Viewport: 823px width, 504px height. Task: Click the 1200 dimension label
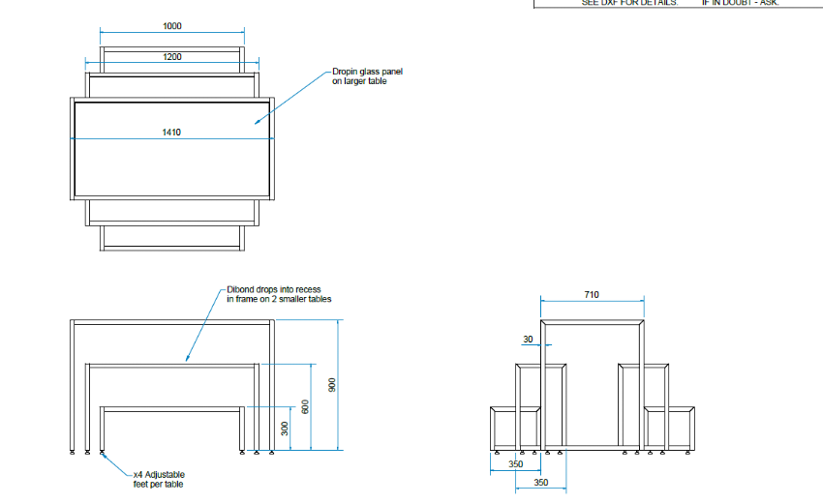click(172, 57)
